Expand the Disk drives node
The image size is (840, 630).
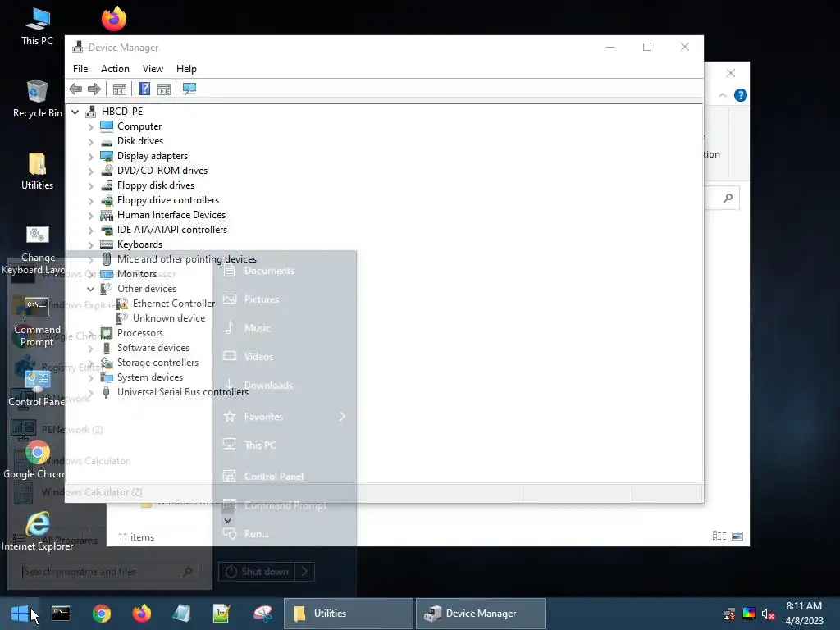tap(90, 142)
